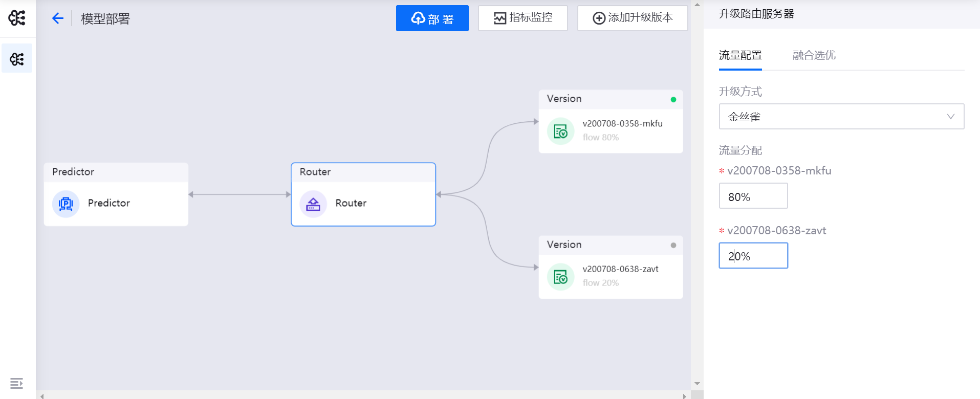Select the model icon in left sidebar

coord(17,59)
